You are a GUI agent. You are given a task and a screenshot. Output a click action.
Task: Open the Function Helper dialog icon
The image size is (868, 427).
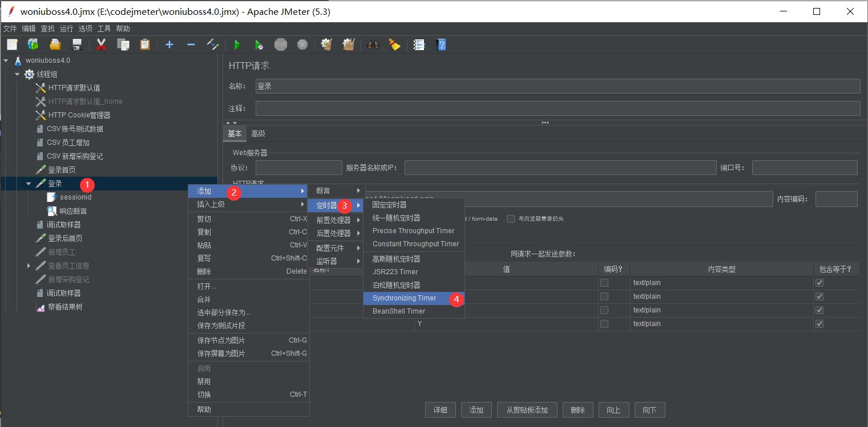pos(419,44)
